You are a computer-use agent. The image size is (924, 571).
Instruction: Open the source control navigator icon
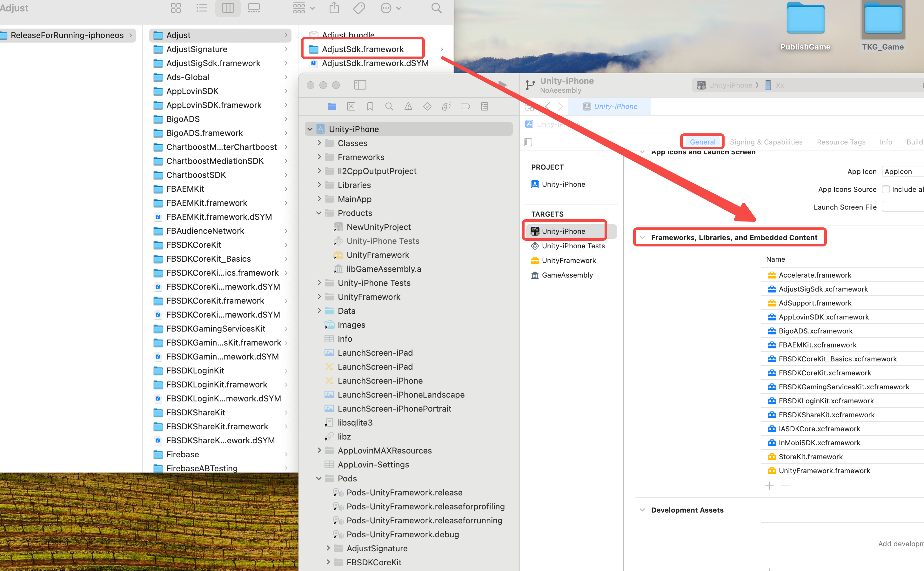pos(351,106)
